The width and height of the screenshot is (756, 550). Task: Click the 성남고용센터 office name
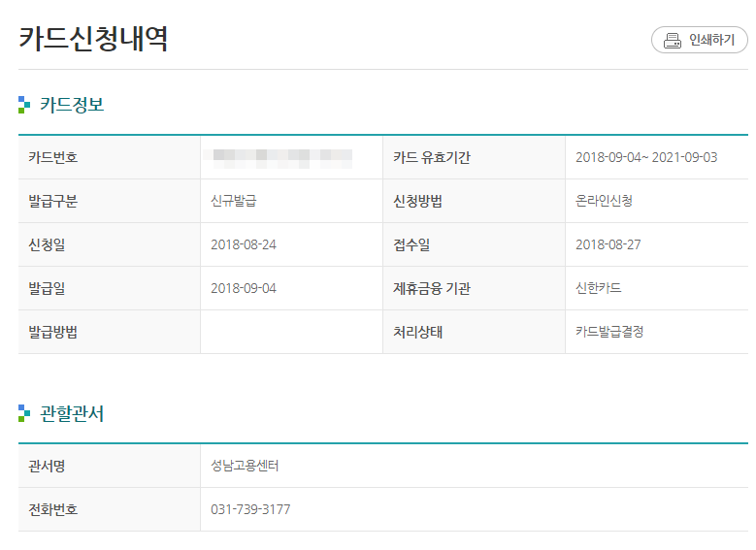[x=245, y=466]
